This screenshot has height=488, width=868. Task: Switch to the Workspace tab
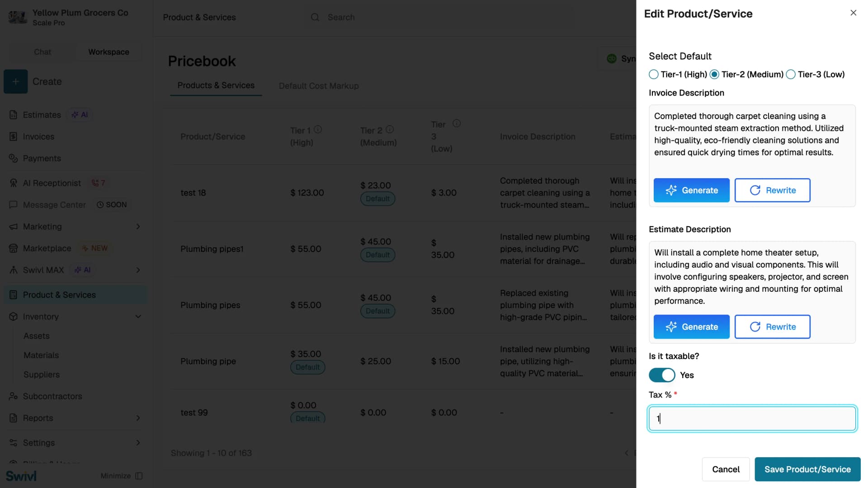pyautogui.click(x=108, y=52)
